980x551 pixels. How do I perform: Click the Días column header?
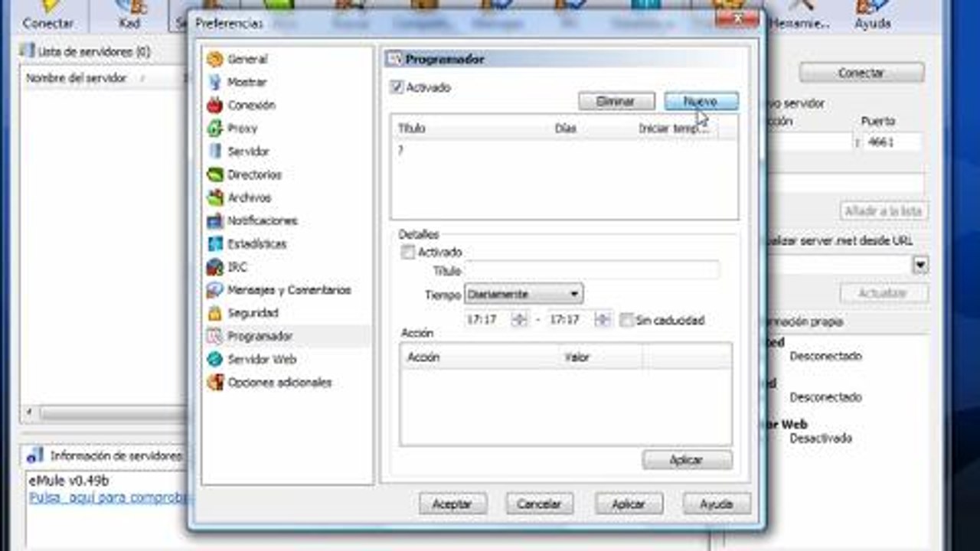[592, 129]
